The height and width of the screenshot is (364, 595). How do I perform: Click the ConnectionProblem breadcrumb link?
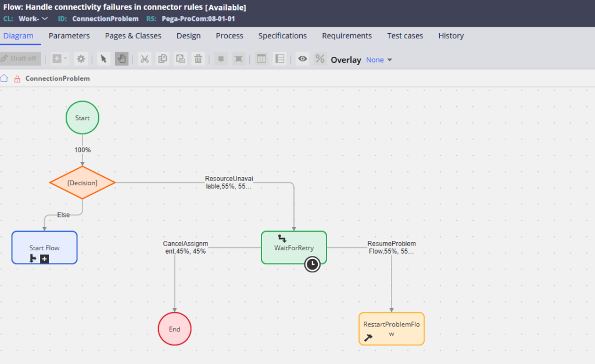tap(58, 78)
